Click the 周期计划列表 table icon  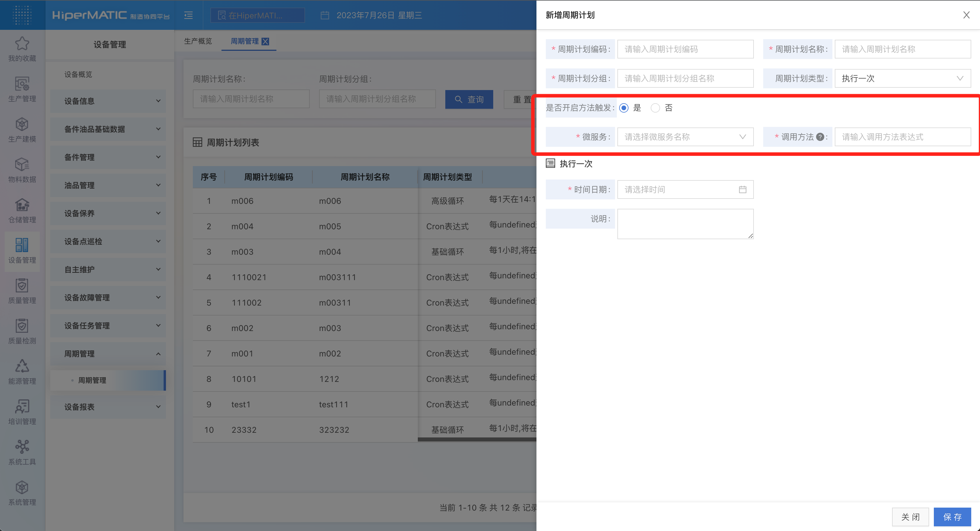(x=198, y=142)
